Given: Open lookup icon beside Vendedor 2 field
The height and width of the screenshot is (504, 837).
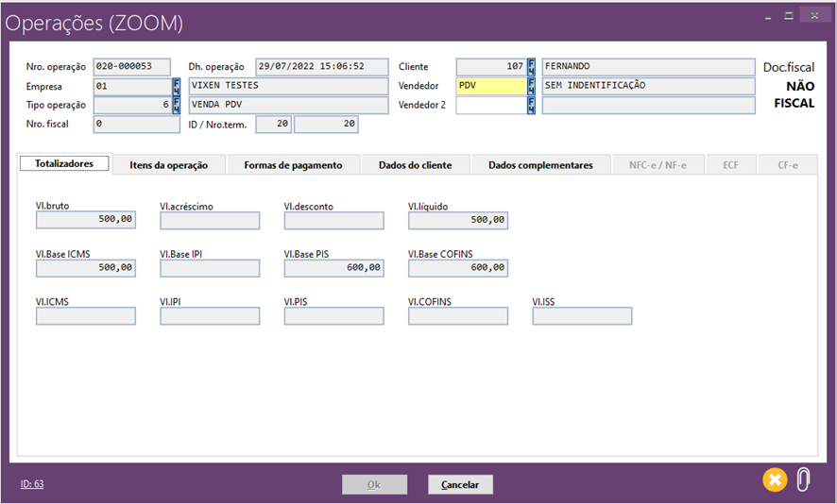Looking at the screenshot, I should pos(532,105).
